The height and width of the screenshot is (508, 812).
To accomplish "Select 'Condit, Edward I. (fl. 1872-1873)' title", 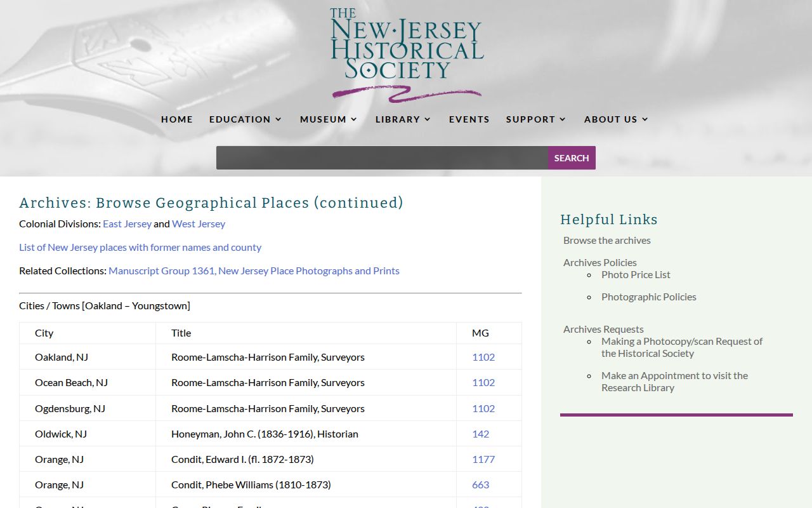I will [242, 460].
